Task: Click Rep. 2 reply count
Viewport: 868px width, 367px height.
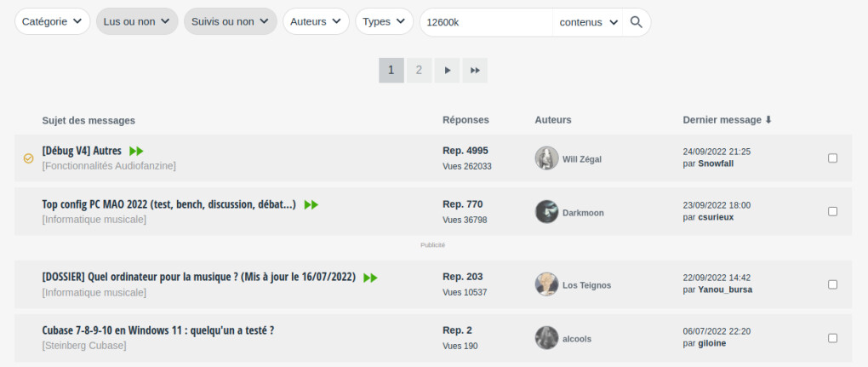Action: click(457, 330)
